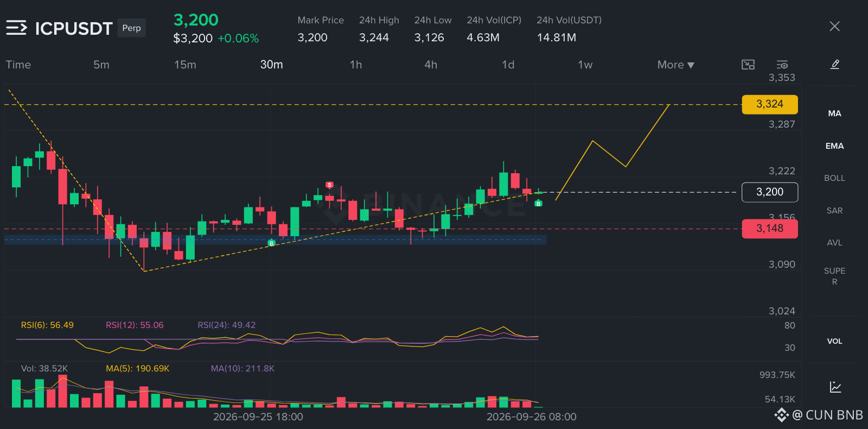Screen dimensions: 868x429
Task: Enable the SAR indicator
Action: click(834, 211)
